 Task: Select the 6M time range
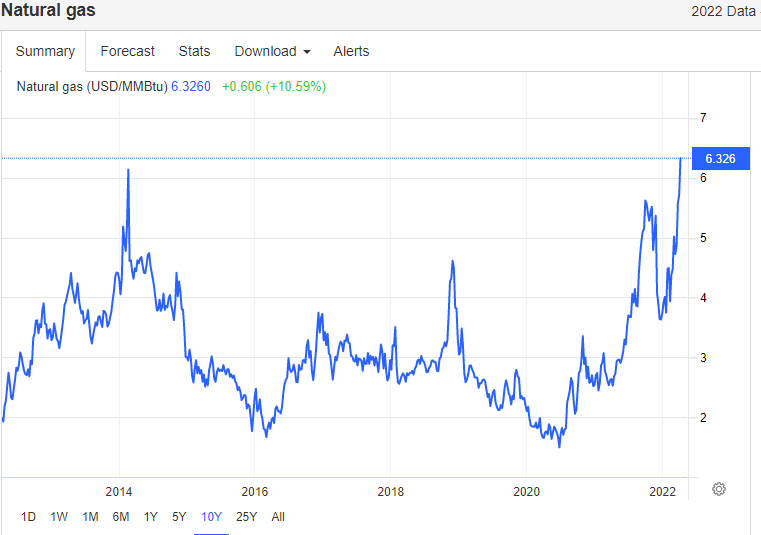tap(120, 517)
